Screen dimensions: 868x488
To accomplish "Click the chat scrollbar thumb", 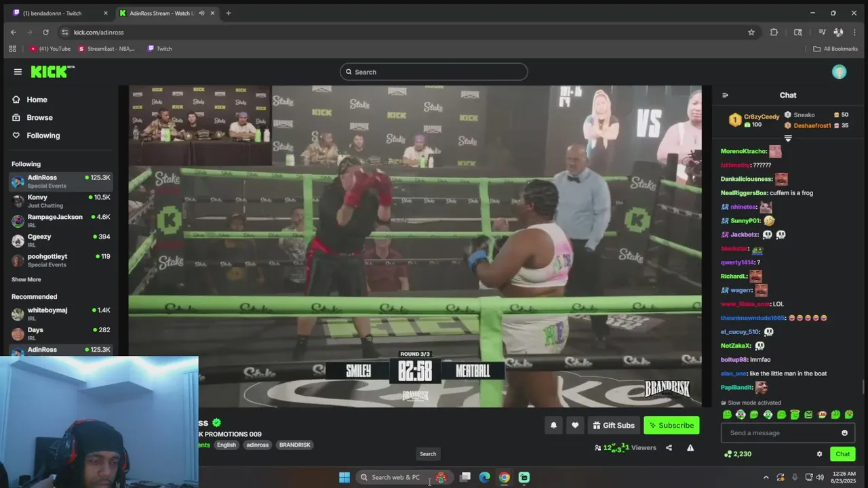I will coord(863,386).
